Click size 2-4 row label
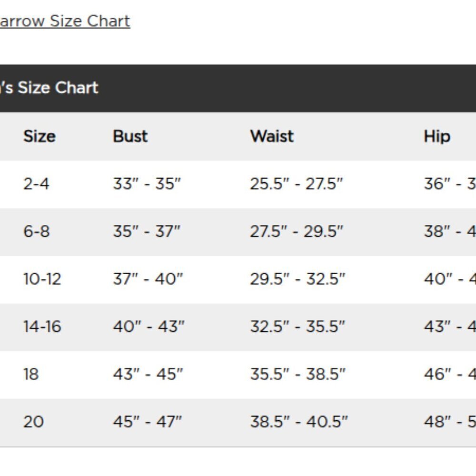 (x=36, y=184)
